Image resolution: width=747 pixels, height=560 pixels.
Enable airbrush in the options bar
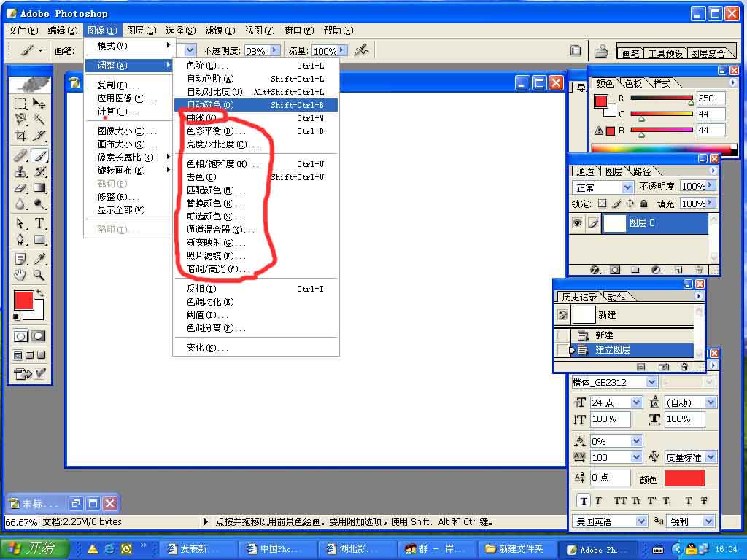coord(362,50)
